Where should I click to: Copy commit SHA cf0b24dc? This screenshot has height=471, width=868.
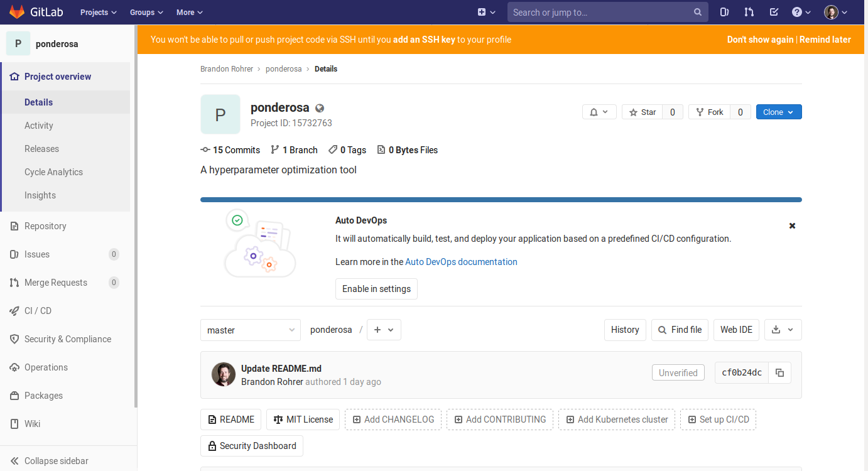[x=779, y=372]
